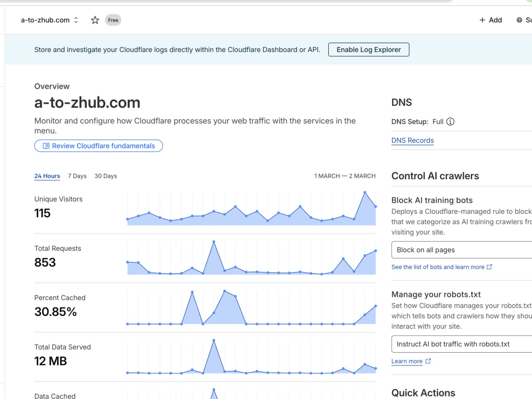The width and height of the screenshot is (532, 399).
Task: Star the a-to-zhub.com domain
Action: pos(95,20)
